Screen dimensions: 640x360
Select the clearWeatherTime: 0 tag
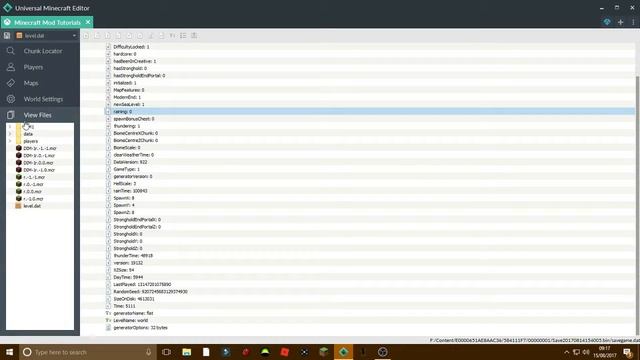point(133,155)
